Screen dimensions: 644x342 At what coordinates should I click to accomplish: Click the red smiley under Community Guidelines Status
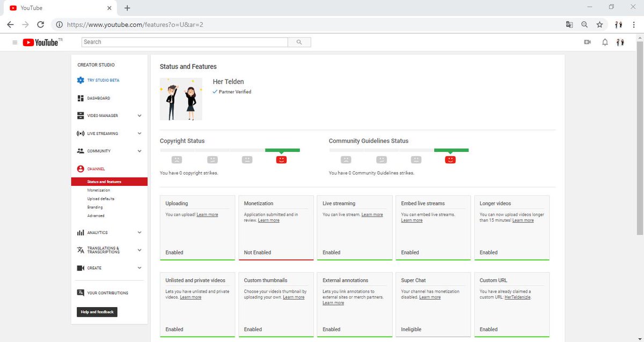tap(450, 159)
